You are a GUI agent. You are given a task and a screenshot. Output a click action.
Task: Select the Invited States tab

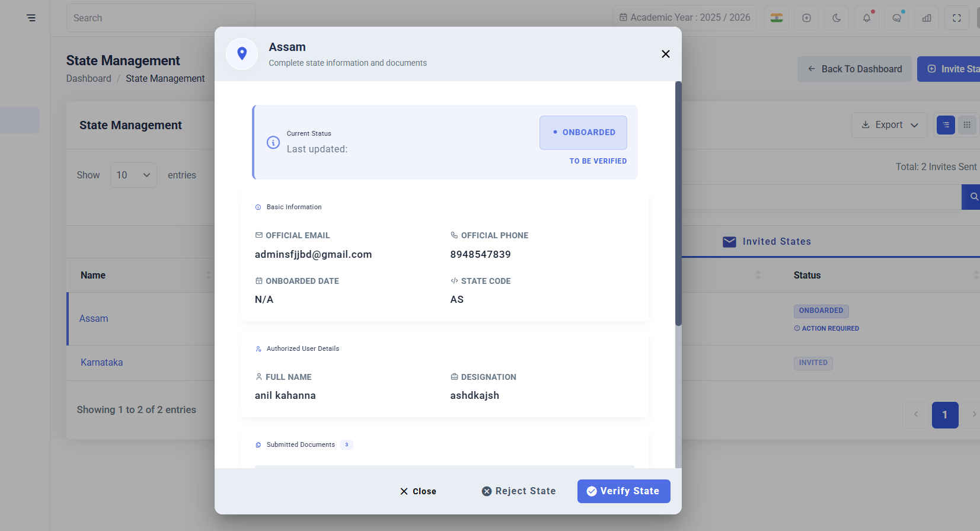coord(767,241)
